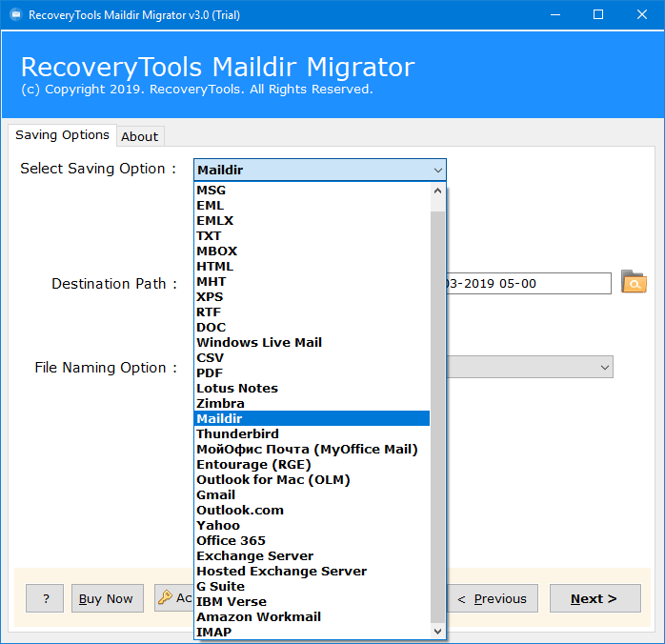Choose Outlook for Mac (OLM)
The image size is (665, 644).
312,480
